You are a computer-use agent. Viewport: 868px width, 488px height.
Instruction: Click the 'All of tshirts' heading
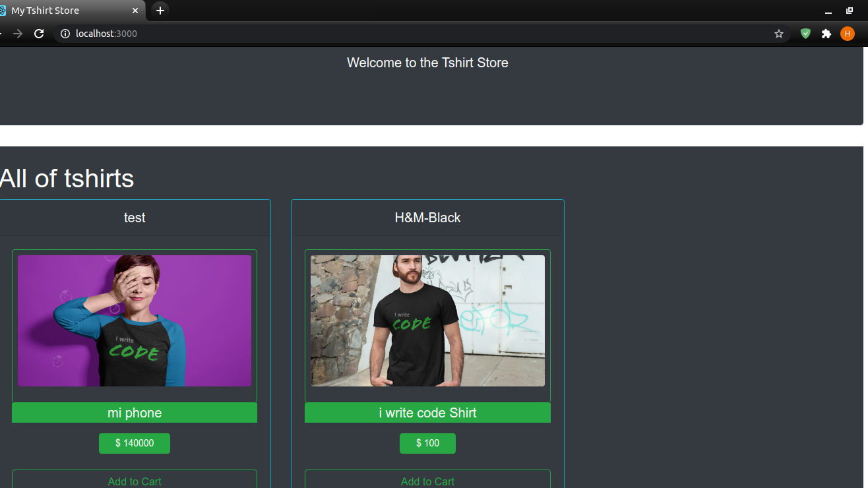(x=67, y=179)
